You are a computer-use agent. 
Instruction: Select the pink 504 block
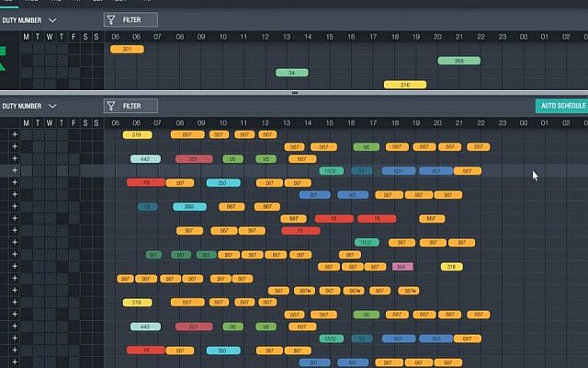402,267
